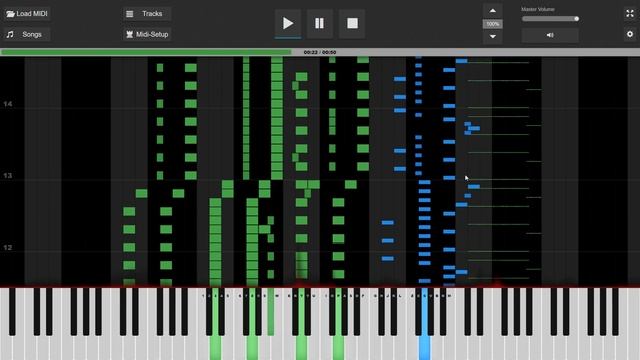Click measure number 12 marker
Image resolution: width=640 pixels, height=360 pixels.
[8, 248]
